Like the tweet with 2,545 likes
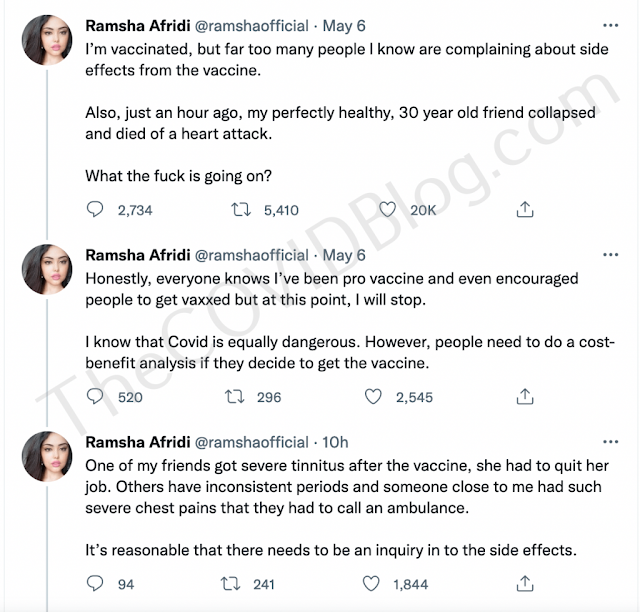 (374, 397)
